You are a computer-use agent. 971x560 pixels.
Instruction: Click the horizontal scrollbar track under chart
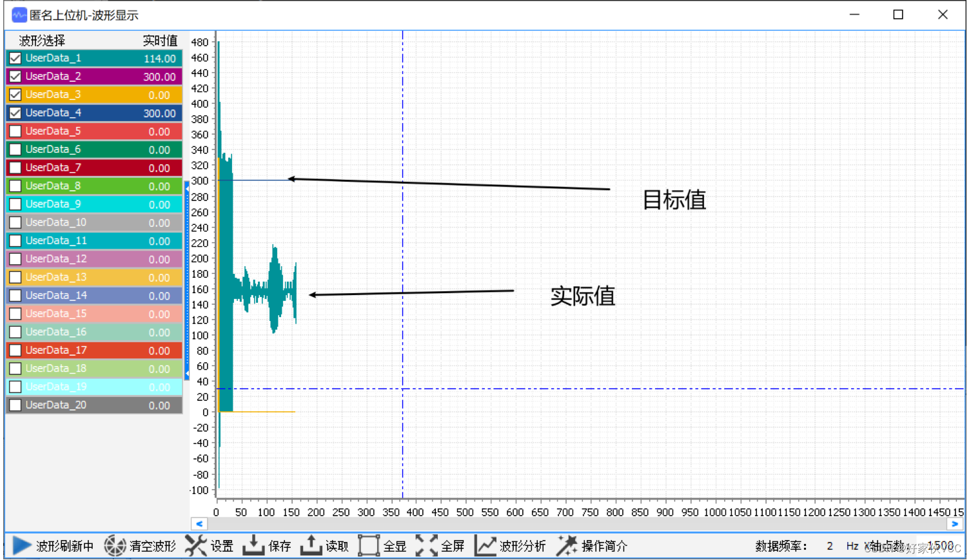pos(577,524)
